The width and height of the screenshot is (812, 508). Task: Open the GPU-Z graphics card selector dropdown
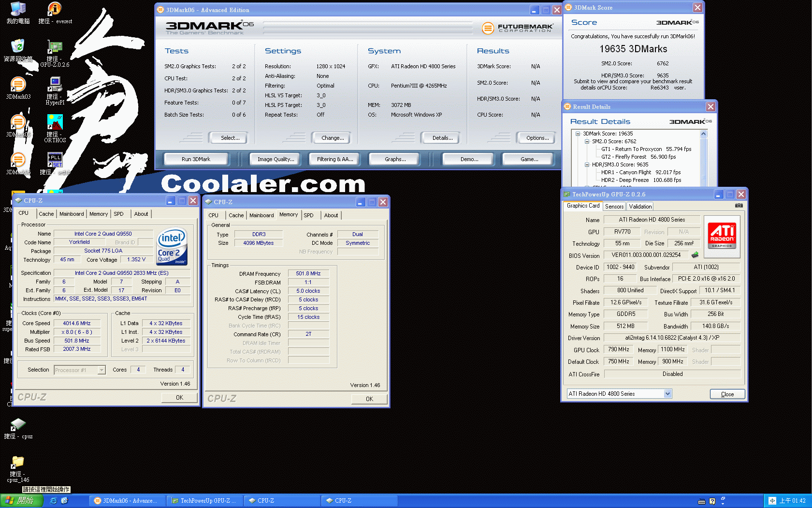point(667,394)
